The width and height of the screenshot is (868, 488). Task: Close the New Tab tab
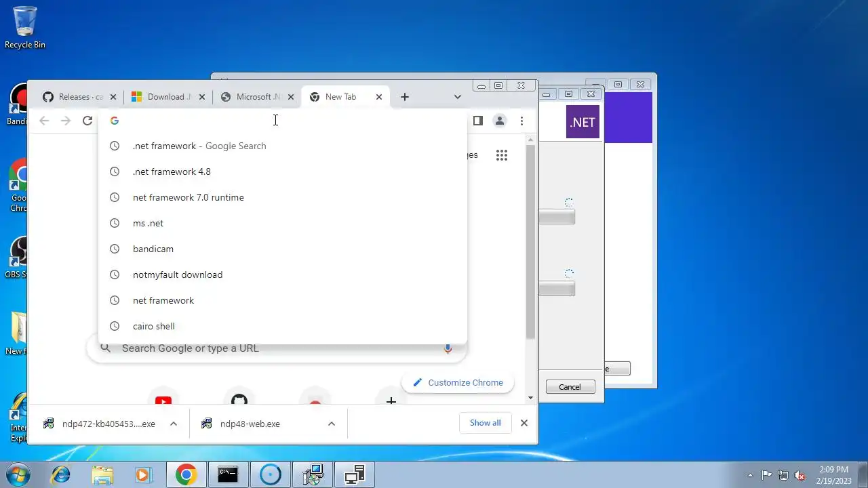click(x=379, y=97)
